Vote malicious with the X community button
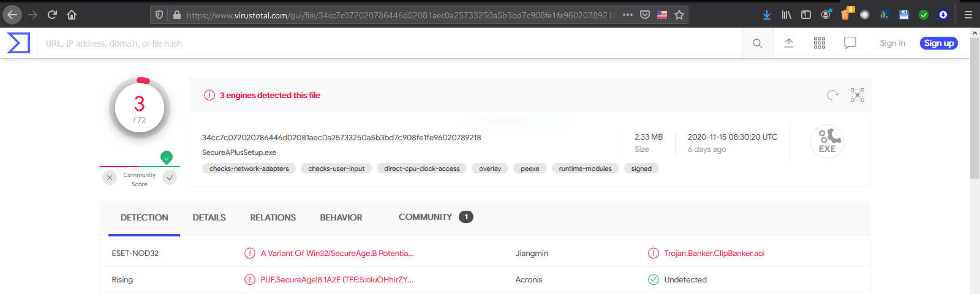 [x=110, y=178]
